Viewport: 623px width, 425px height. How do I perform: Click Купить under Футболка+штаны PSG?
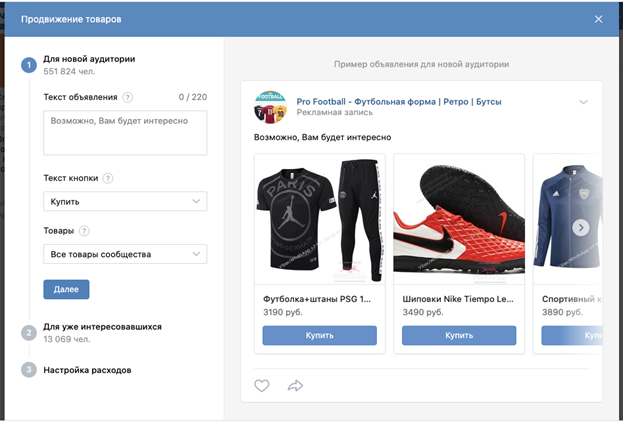320,335
